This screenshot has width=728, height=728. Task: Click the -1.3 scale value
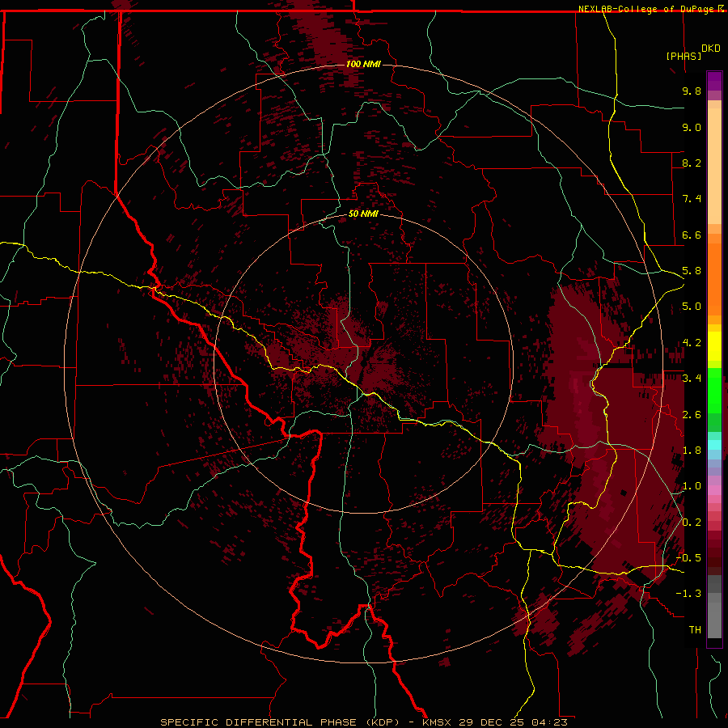point(688,594)
